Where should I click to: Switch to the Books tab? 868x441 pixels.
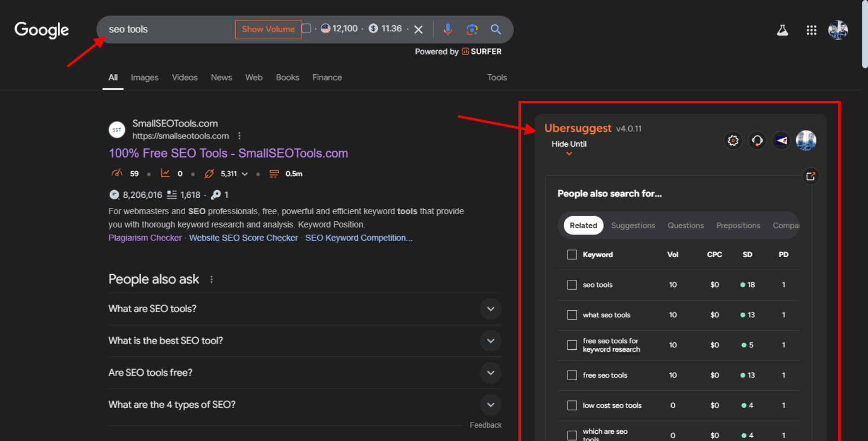[x=287, y=77]
